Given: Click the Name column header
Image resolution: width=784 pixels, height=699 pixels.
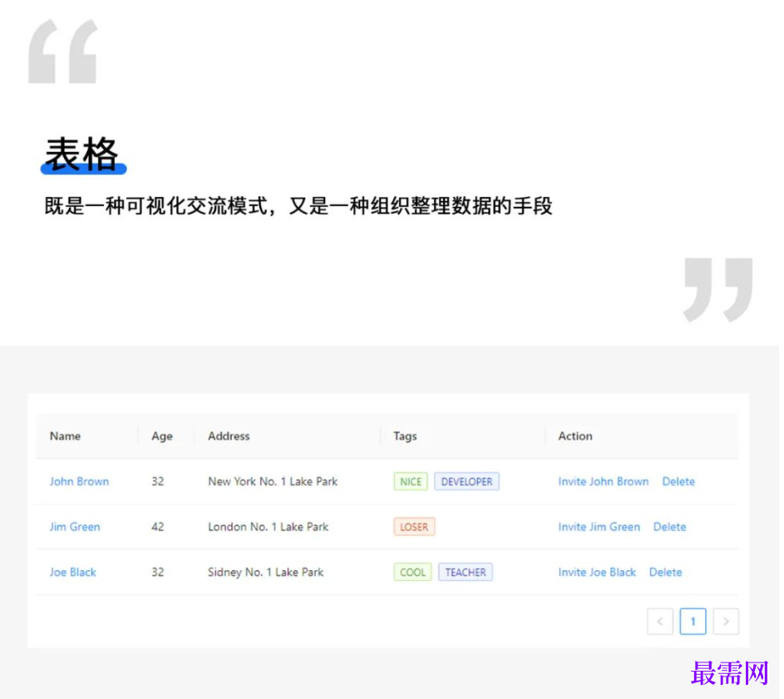Looking at the screenshot, I should tap(66, 436).
